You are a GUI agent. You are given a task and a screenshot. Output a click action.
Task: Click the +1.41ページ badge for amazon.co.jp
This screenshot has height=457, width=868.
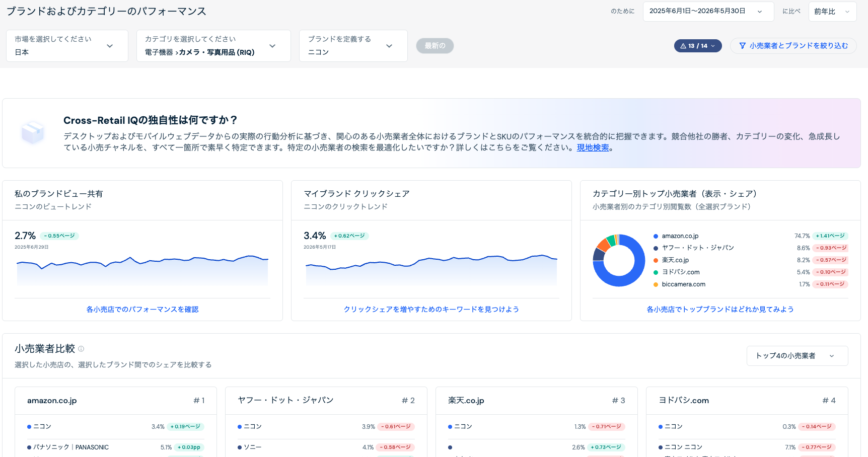[830, 236]
